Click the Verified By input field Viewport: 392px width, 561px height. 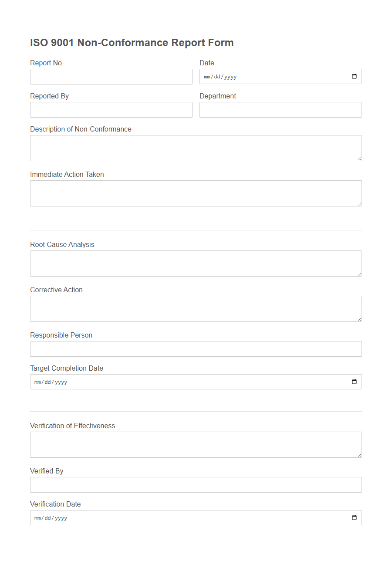pos(196,484)
